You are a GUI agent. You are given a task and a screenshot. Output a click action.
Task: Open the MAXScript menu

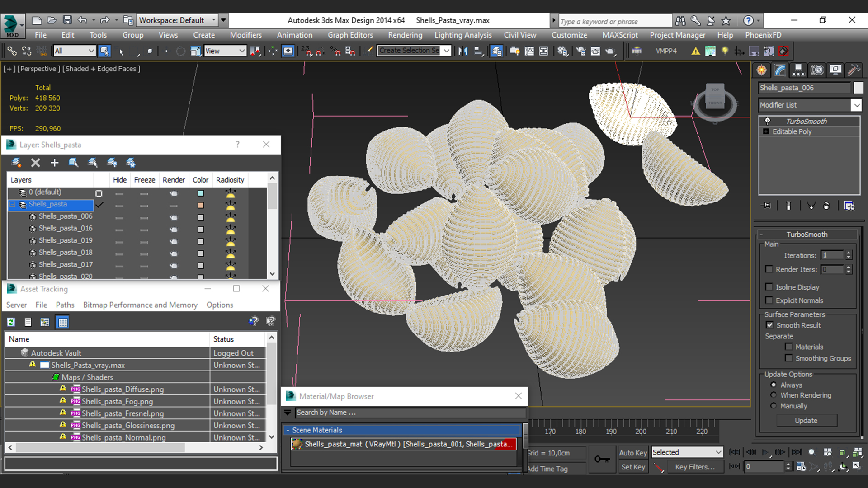(x=620, y=35)
